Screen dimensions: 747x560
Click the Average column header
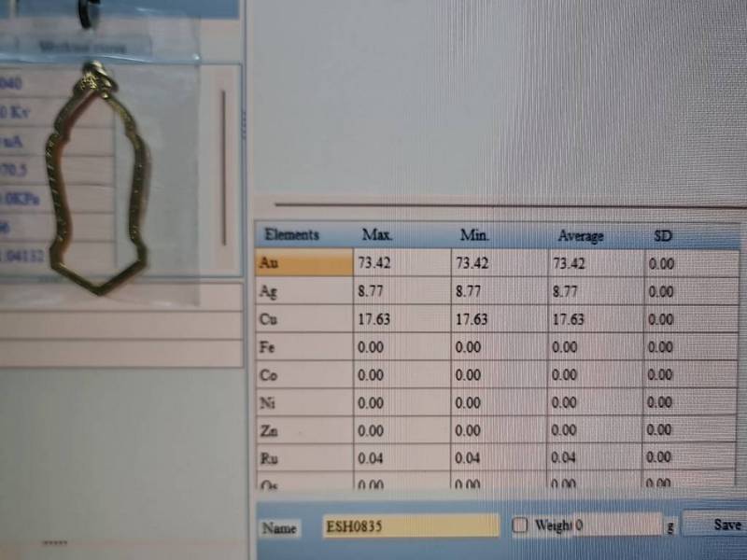580,236
